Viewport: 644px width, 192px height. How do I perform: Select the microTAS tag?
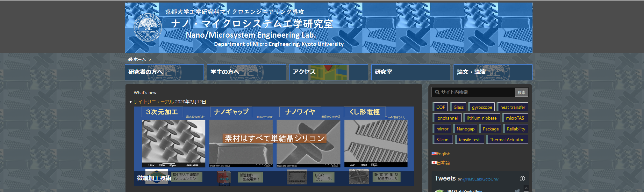[x=515, y=118]
